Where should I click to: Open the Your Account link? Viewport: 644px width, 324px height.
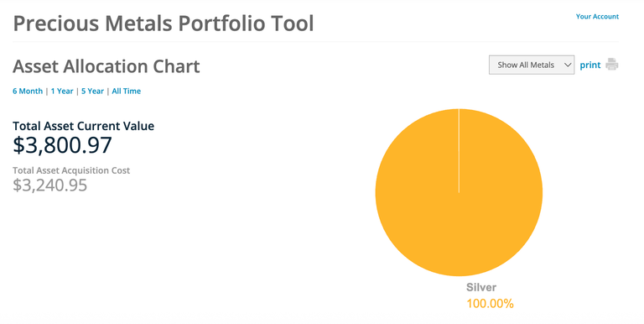click(x=597, y=17)
